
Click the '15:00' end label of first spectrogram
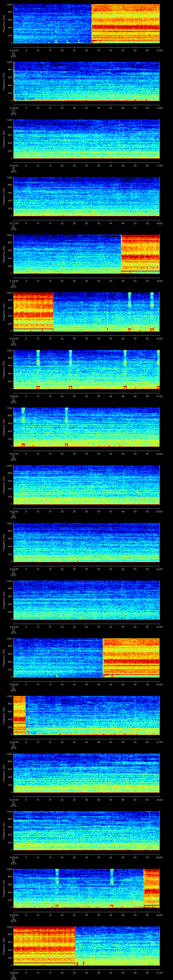click(x=159, y=50)
